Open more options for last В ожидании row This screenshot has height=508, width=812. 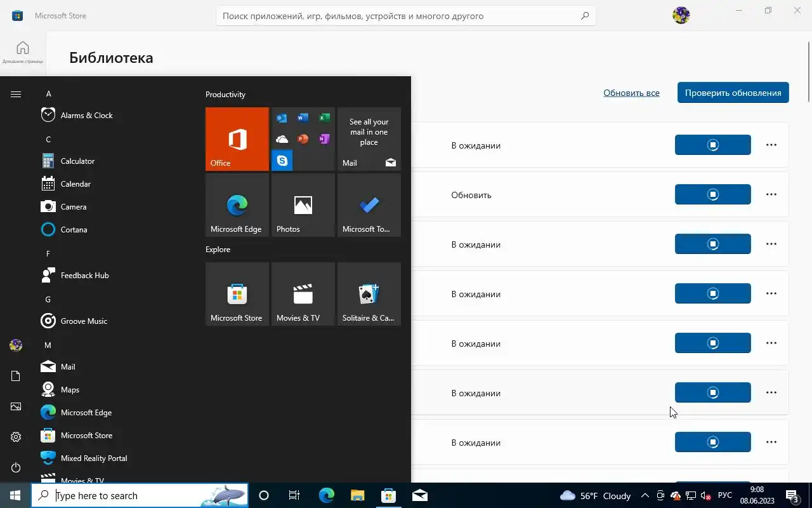[771, 442]
